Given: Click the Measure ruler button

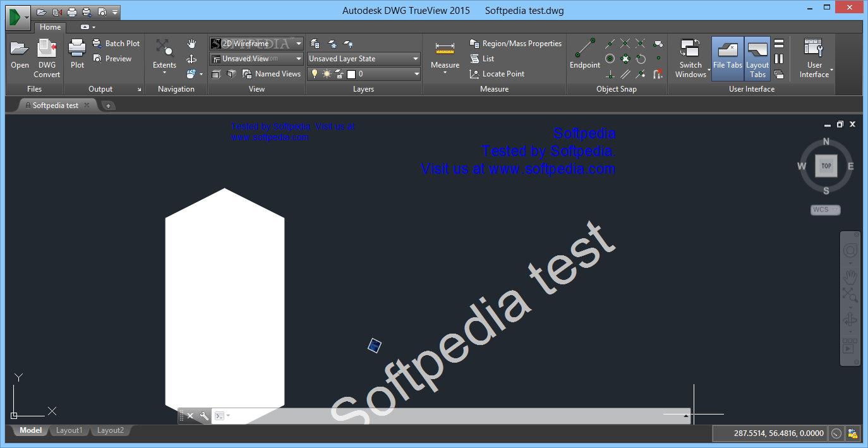Looking at the screenshot, I should (x=445, y=54).
